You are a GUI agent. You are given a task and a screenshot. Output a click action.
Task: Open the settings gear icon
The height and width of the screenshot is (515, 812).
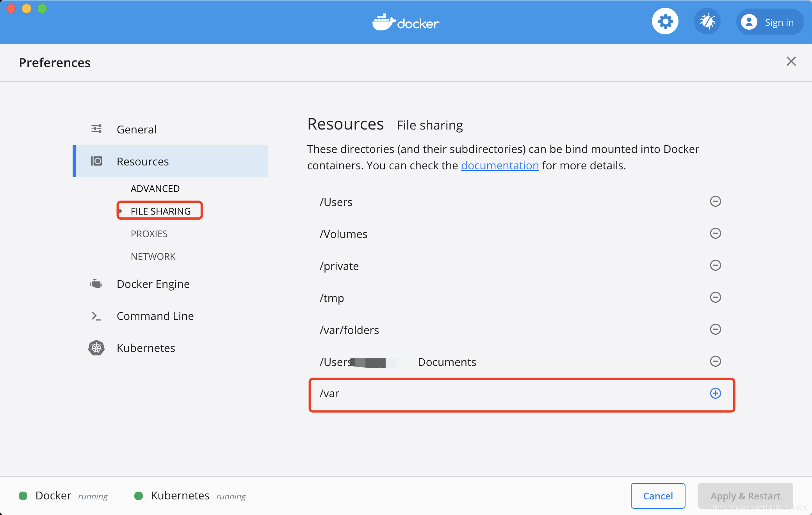tap(665, 21)
